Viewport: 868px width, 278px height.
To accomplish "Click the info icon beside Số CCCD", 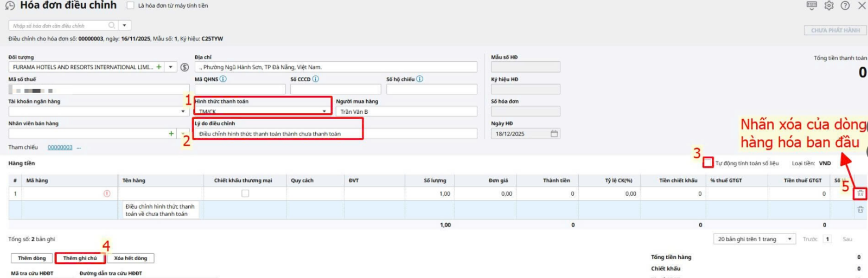I will (x=316, y=79).
